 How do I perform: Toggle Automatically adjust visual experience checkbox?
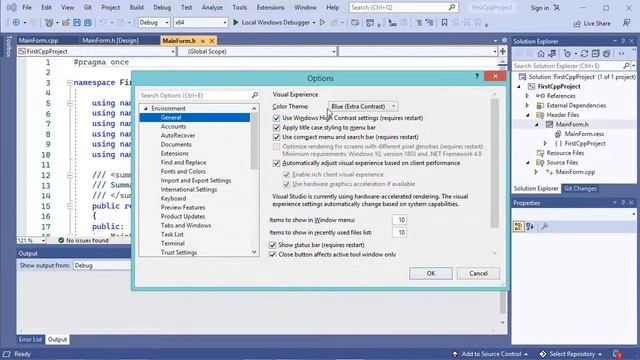pyautogui.click(x=276, y=163)
